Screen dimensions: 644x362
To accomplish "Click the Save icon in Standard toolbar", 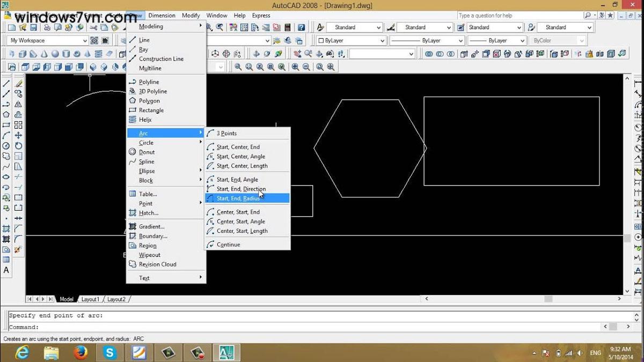I will (33, 27).
